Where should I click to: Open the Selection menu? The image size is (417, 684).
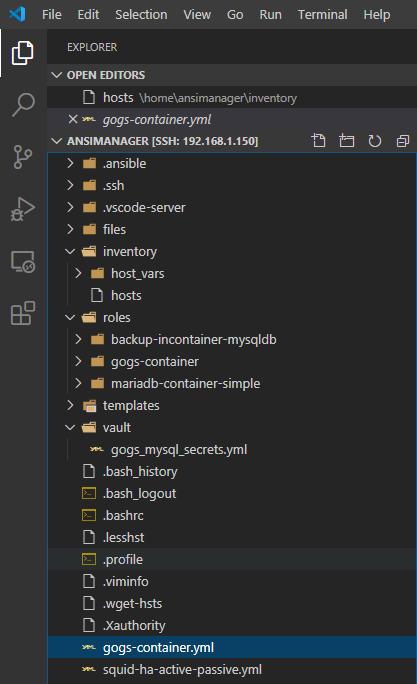[141, 14]
